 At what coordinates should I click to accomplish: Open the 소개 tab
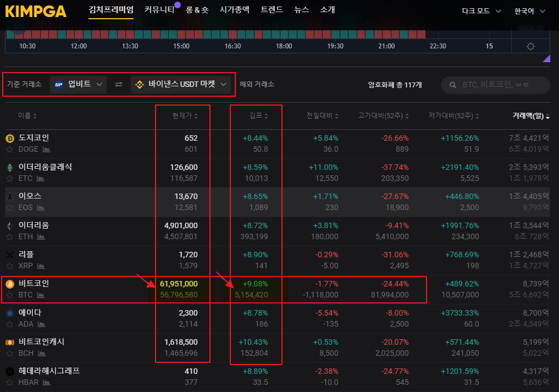(327, 10)
